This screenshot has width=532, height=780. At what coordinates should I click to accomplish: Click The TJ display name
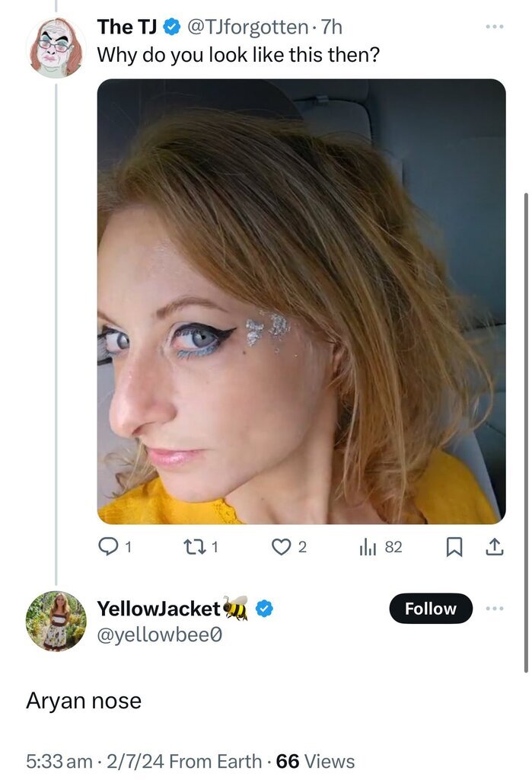coord(126,27)
